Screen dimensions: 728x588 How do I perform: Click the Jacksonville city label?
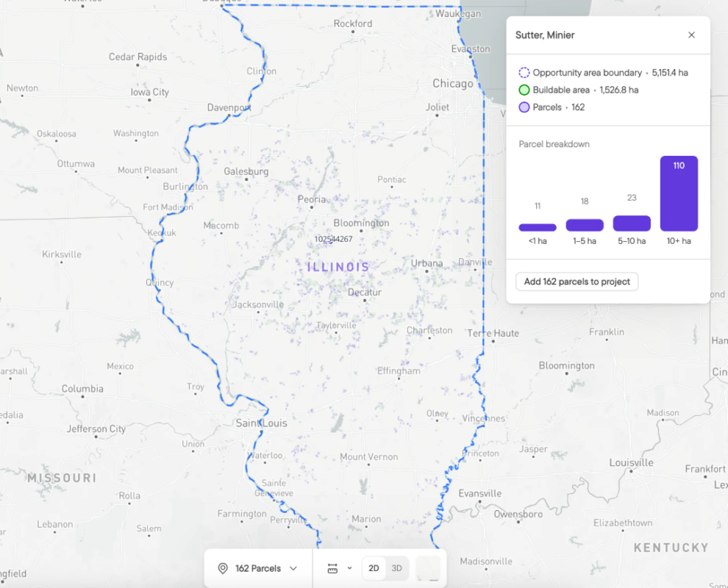[257, 304]
